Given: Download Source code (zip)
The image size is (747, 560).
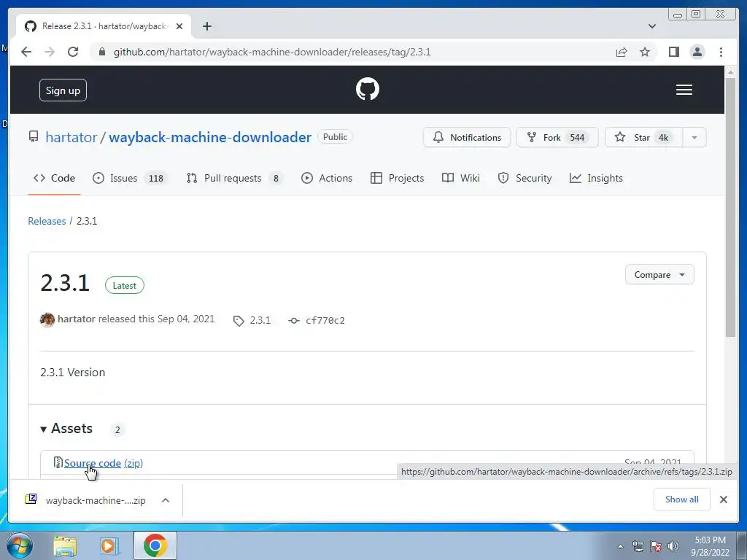Looking at the screenshot, I should (104, 463).
